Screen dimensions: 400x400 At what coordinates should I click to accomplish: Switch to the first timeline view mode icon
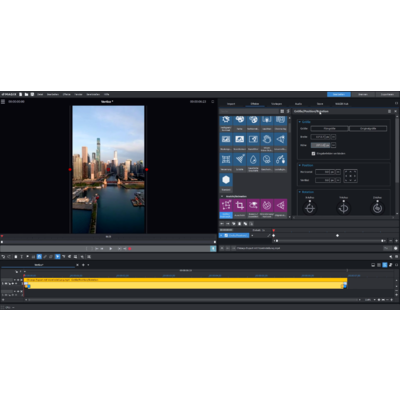click(373, 265)
